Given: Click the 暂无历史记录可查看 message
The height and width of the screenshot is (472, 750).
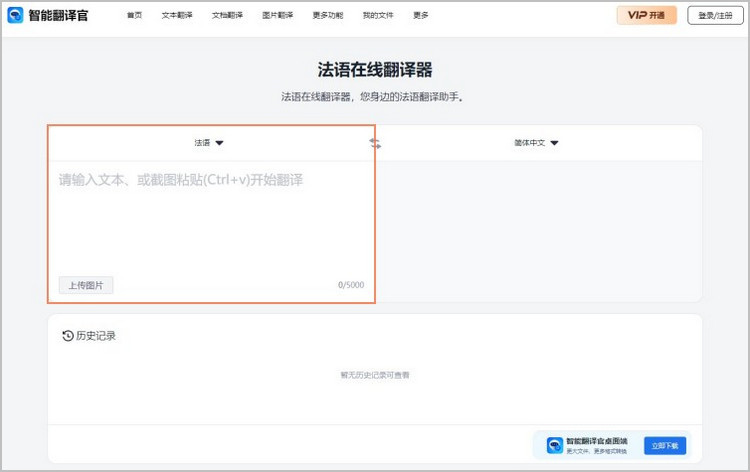Looking at the screenshot, I should tap(375, 375).
